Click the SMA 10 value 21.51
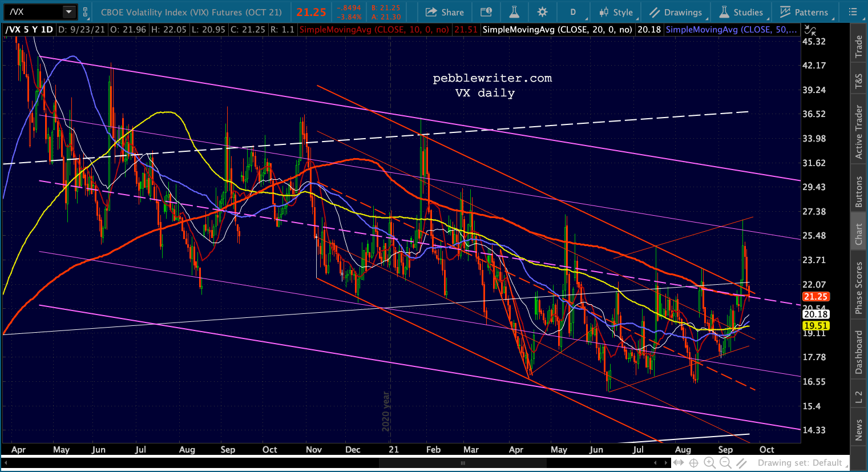 [466, 30]
